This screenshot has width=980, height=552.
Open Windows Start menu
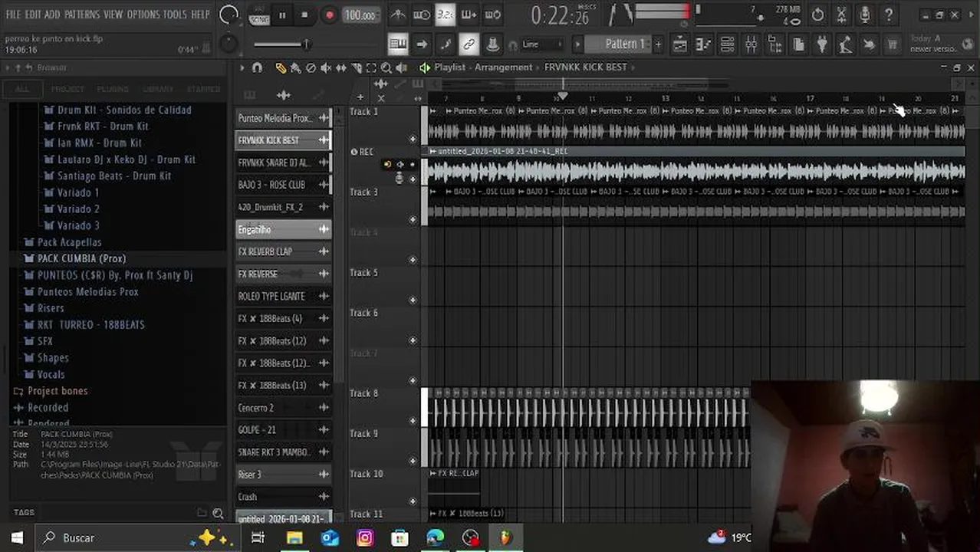17,537
